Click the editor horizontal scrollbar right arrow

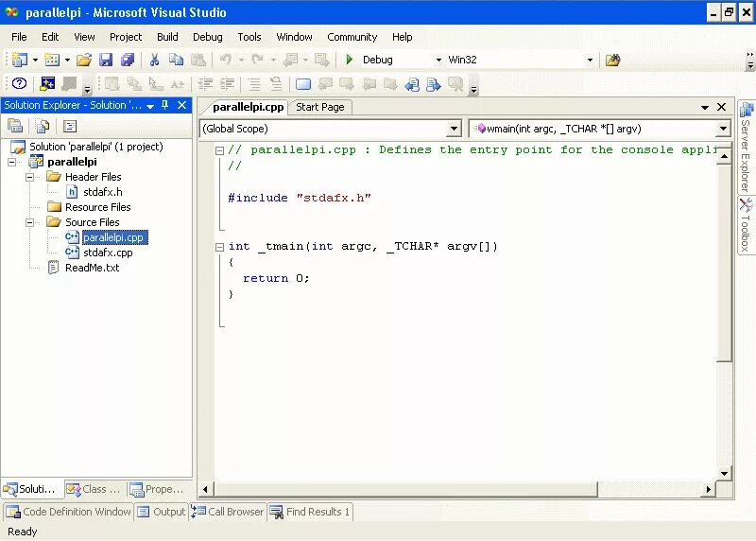[708, 489]
